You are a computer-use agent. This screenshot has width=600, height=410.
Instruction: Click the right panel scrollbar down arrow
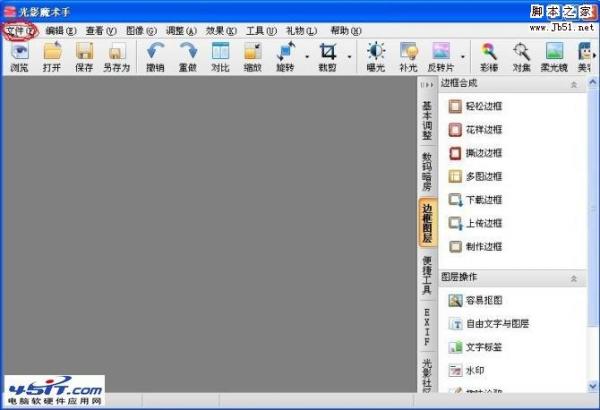[593, 386]
